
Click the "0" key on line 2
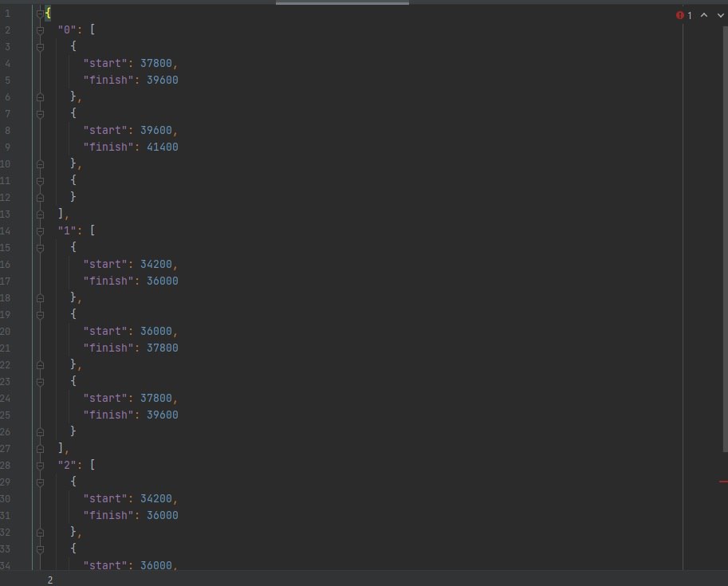[x=67, y=29]
